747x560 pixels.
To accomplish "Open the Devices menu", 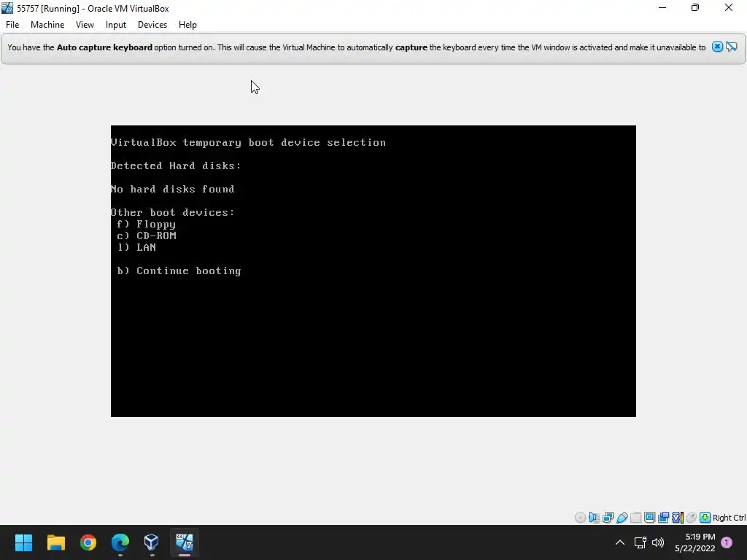I will [152, 25].
